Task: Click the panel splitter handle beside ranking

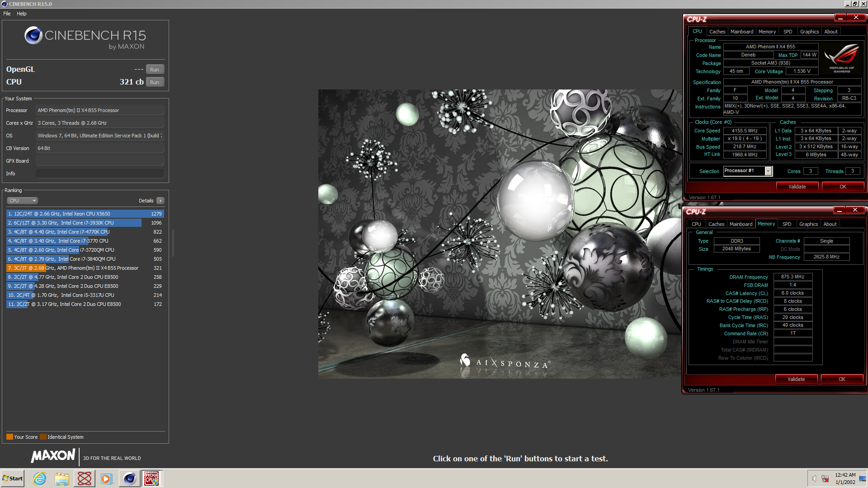Action: 173,243
